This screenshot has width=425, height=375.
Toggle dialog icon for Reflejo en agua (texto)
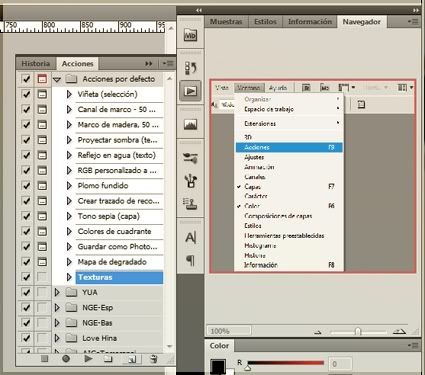42,155
